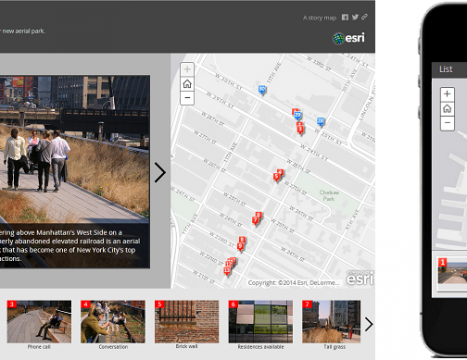Click home button on the phone map
This screenshot has height=360, width=467.
tap(447, 109)
